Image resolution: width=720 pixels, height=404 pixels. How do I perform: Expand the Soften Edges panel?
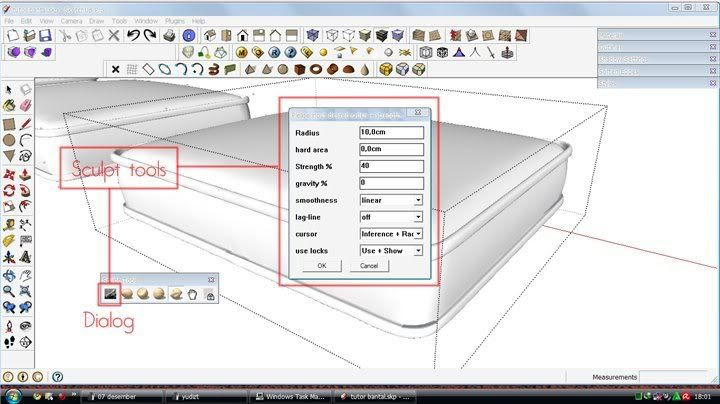coord(658,72)
